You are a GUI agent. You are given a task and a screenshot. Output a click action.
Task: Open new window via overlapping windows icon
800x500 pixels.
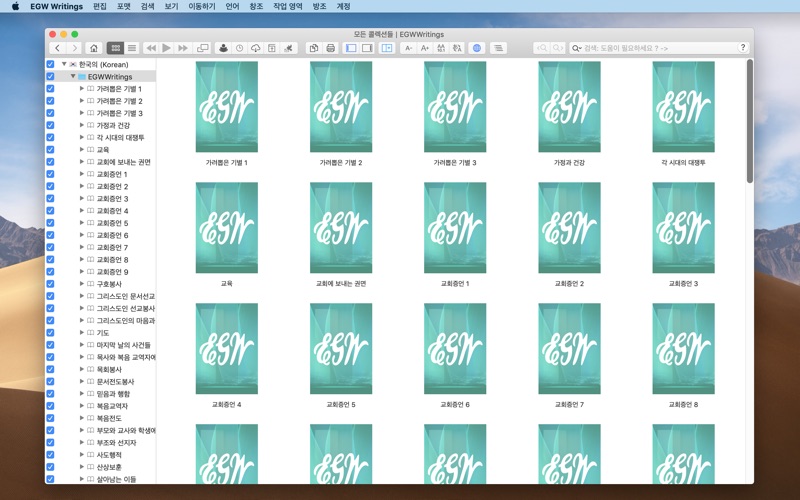click(x=203, y=48)
